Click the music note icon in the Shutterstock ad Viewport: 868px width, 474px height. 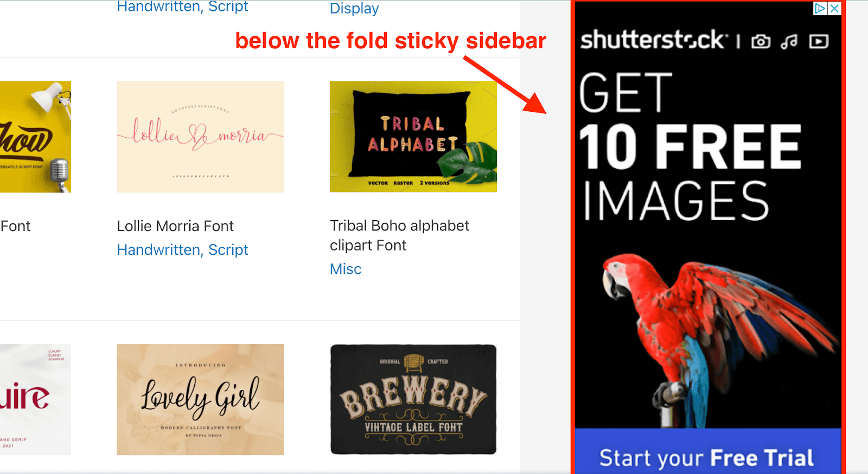790,40
